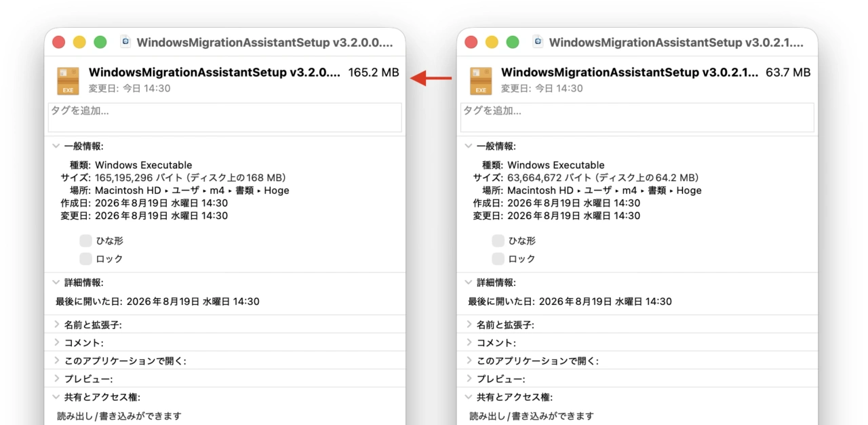This screenshot has width=868, height=425.
Task: Click title bar proxy icon in v3.2.0.0 window
Action: 125,42
